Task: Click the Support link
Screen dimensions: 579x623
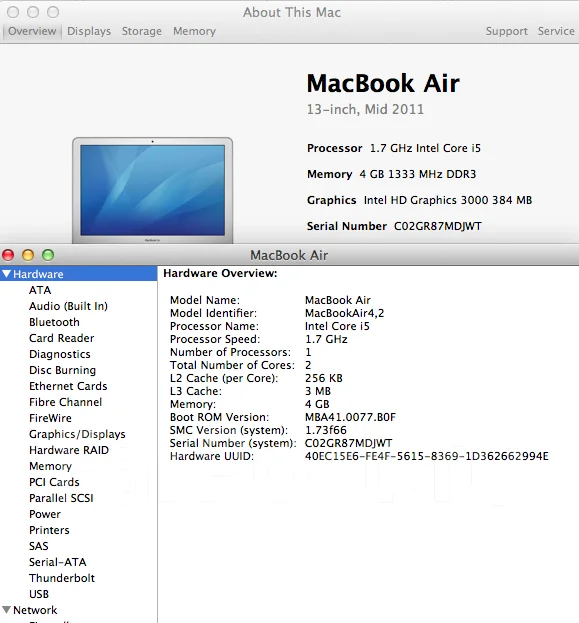Action: [x=507, y=31]
